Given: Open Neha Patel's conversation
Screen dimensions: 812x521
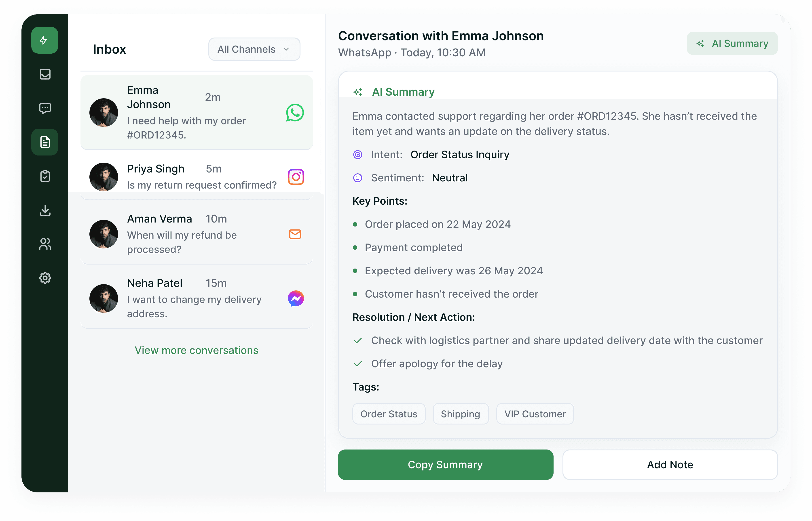Looking at the screenshot, I should pyautogui.click(x=197, y=298).
